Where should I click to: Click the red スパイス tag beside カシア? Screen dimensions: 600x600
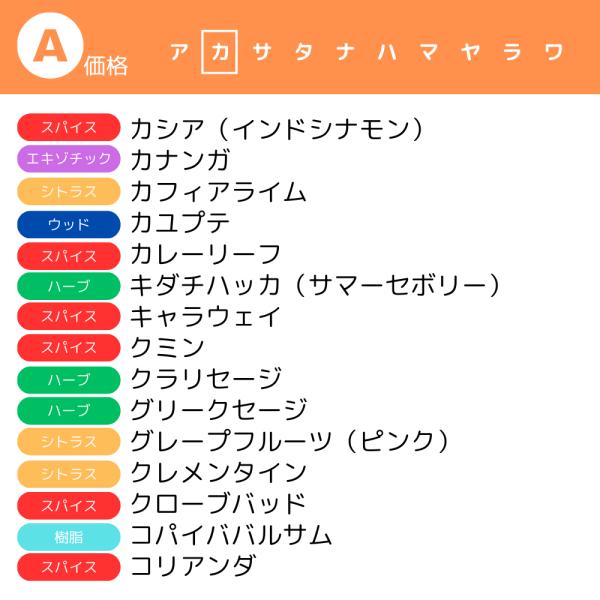pyautogui.click(x=69, y=127)
